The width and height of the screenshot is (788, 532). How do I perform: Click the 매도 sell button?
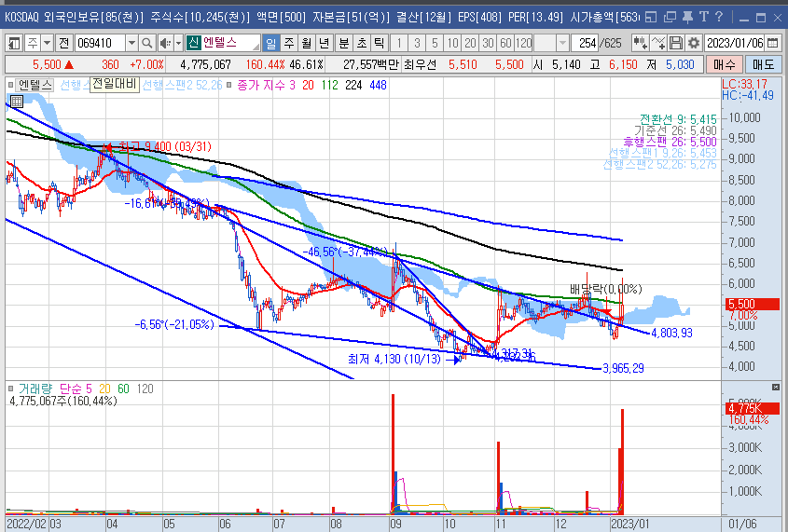pyautogui.click(x=764, y=64)
